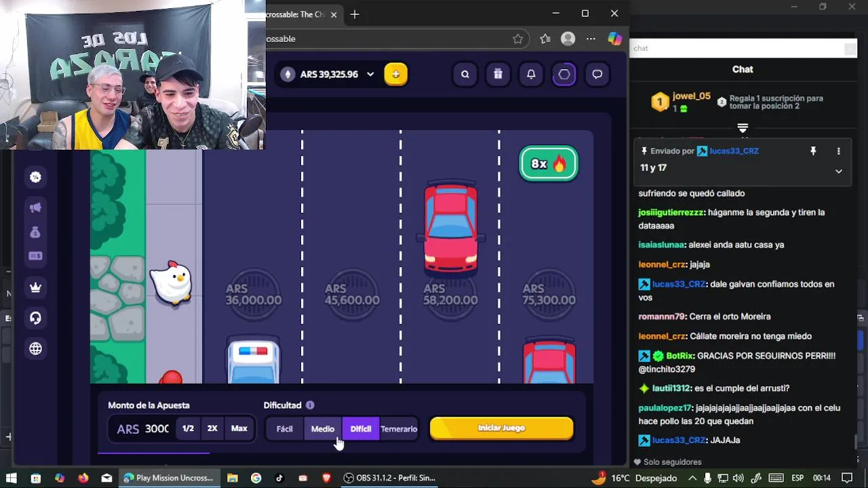Open Brave browser from the taskbar
Image resolution: width=868 pixels, height=488 pixels.
click(x=326, y=478)
